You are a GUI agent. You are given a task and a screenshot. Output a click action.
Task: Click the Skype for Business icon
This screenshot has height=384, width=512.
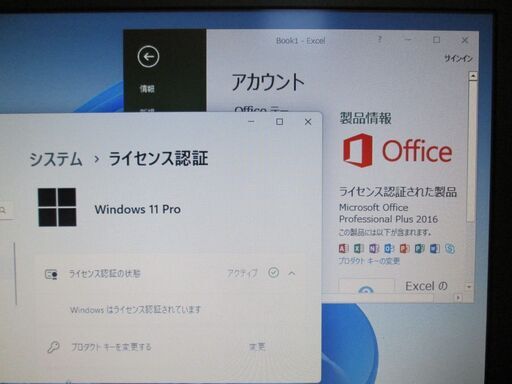coord(450,249)
